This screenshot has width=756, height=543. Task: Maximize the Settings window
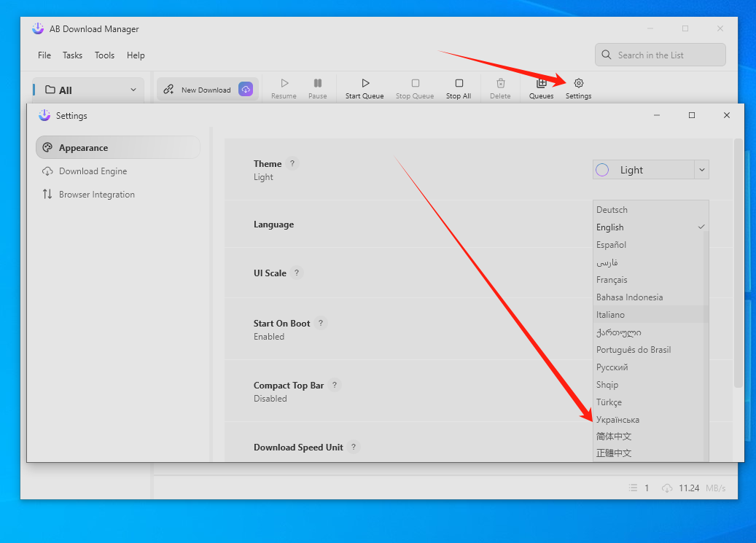pos(692,115)
